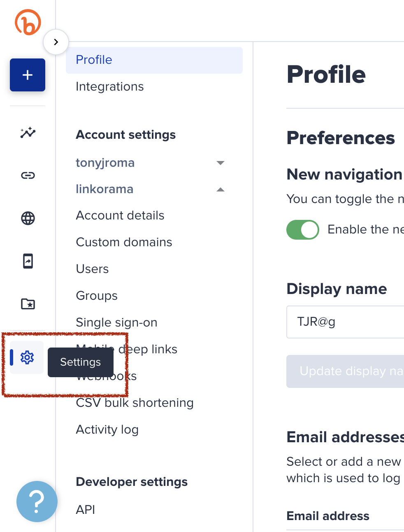Select the Profile menu item

pyautogui.click(x=154, y=60)
